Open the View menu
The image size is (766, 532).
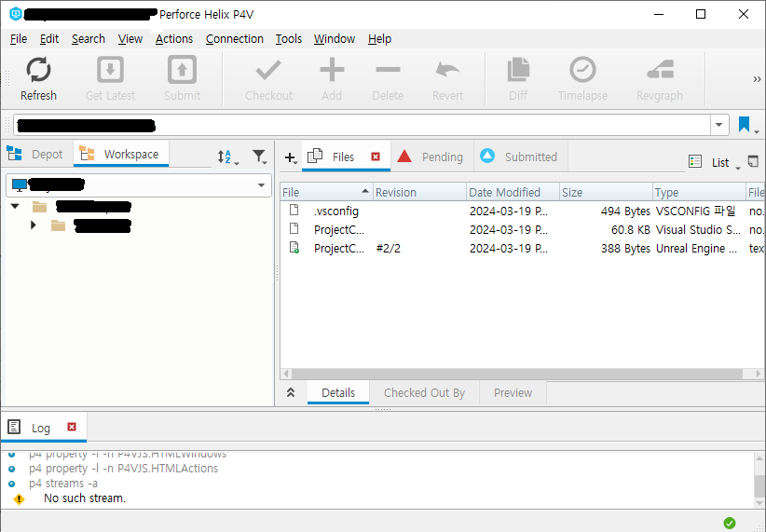point(130,38)
